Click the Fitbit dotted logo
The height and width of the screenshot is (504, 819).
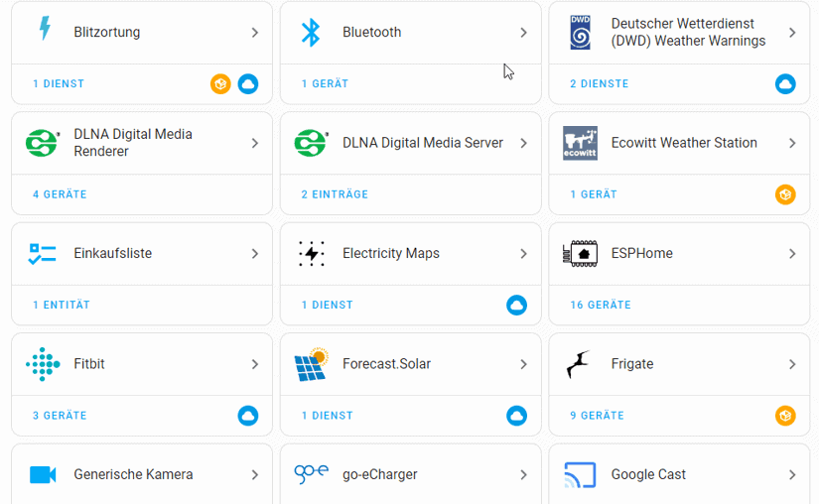pyautogui.click(x=43, y=364)
